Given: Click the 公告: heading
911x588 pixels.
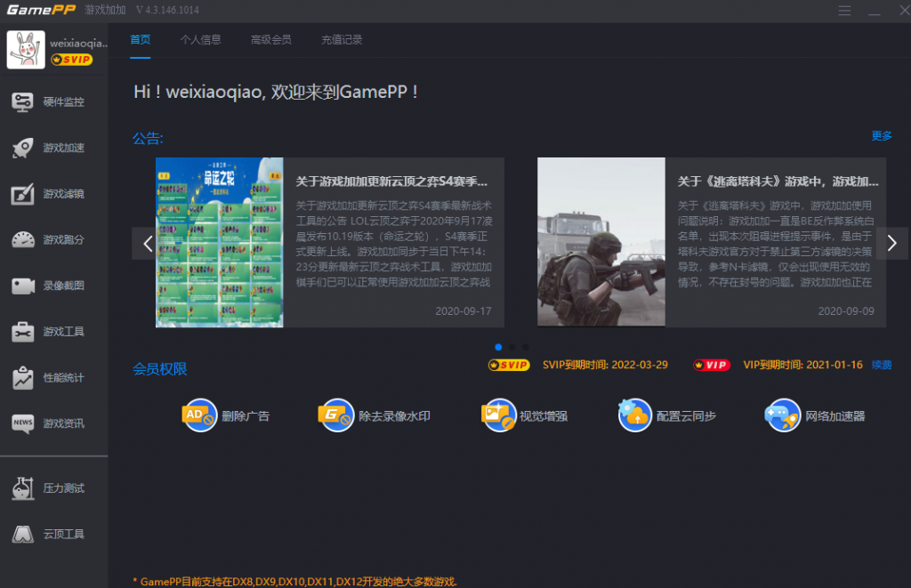Looking at the screenshot, I should point(148,138).
